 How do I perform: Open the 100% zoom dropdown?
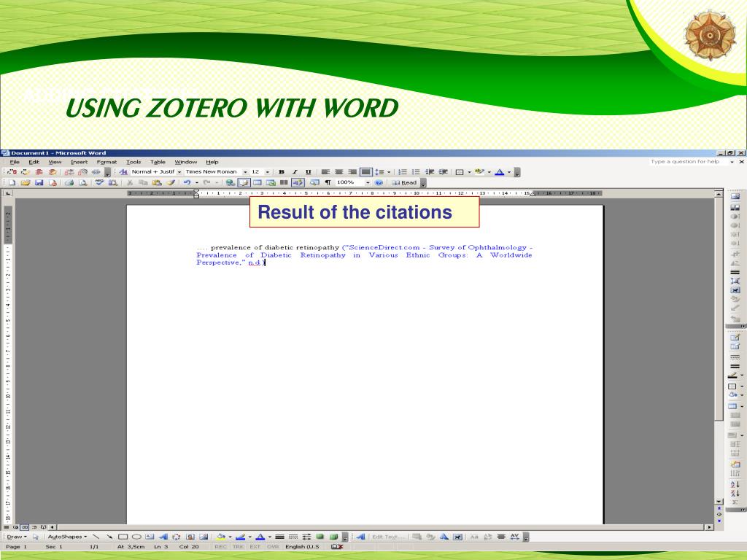368,182
